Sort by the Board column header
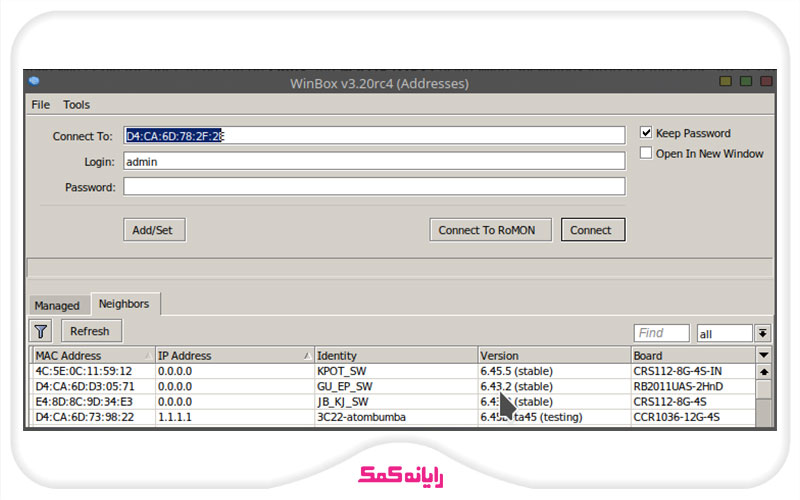The width and height of the screenshot is (800, 500). click(x=693, y=356)
